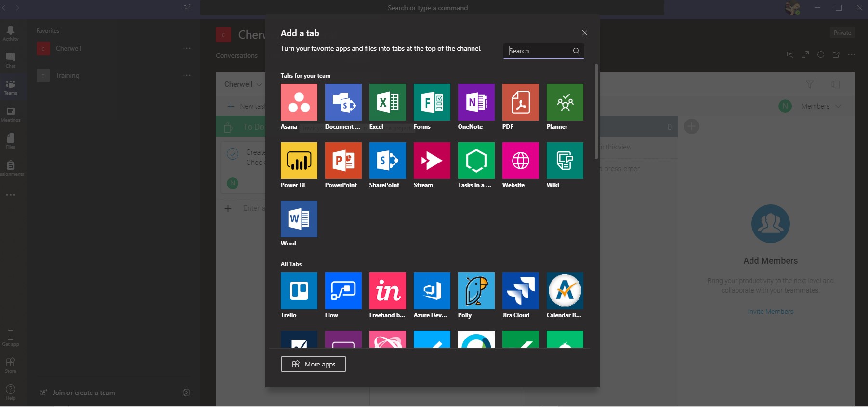
Task: Click the dialog's vertical scrollbar
Action: 596,111
